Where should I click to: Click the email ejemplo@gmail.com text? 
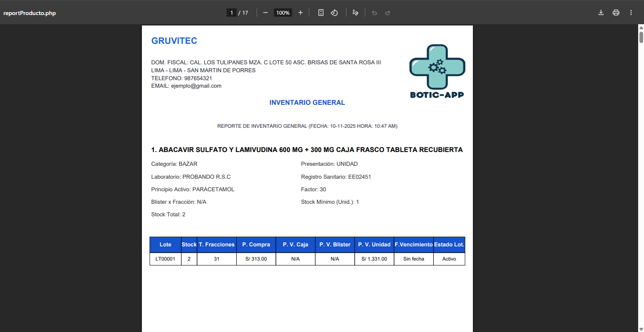(186, 86)
